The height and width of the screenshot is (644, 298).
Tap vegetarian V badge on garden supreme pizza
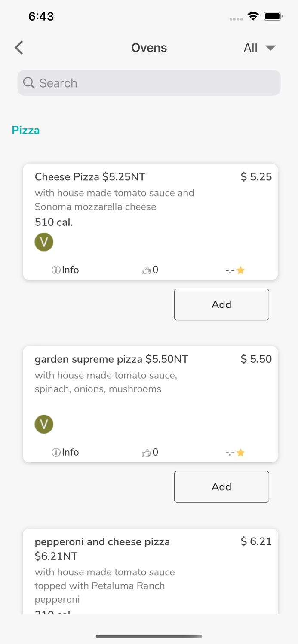click(x=44, y=424)
